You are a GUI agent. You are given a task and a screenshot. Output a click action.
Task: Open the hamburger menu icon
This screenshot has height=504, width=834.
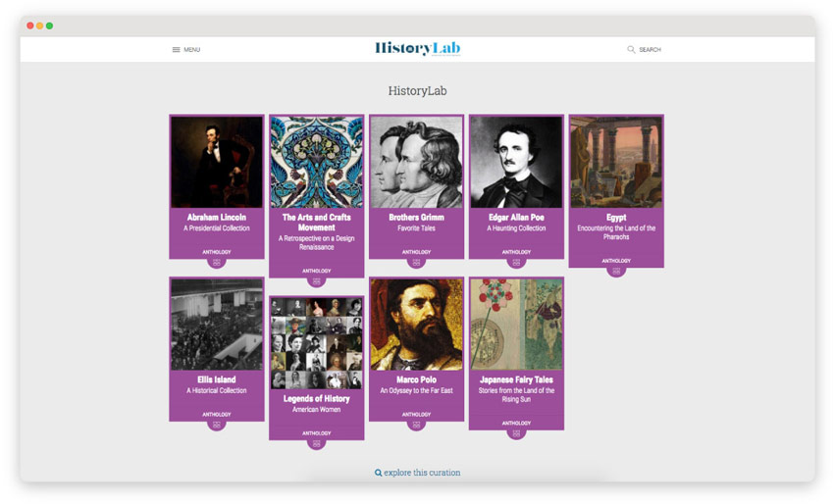(176, 49)
